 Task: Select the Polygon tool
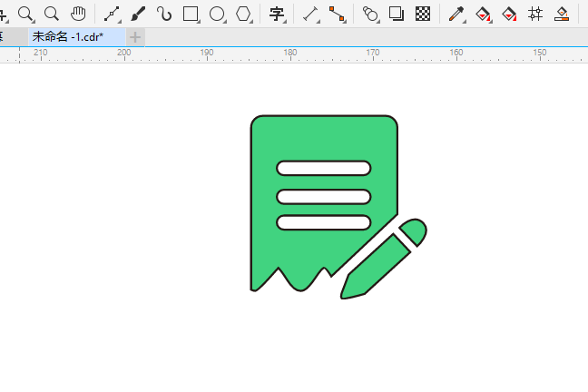tap(243, 15)
